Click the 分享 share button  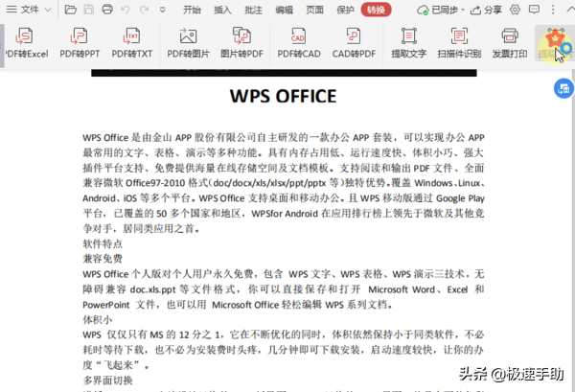click(486, 10)
